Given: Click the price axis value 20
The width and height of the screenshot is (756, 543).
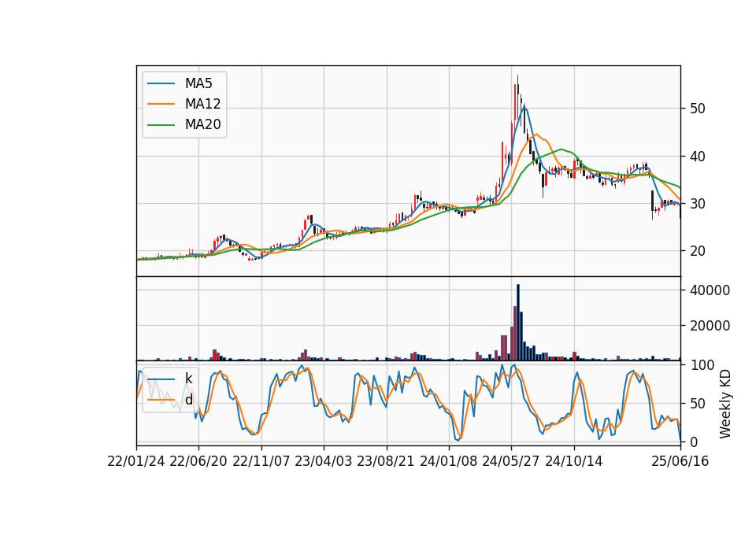Looking at the screenshot, I should [698, 251].
